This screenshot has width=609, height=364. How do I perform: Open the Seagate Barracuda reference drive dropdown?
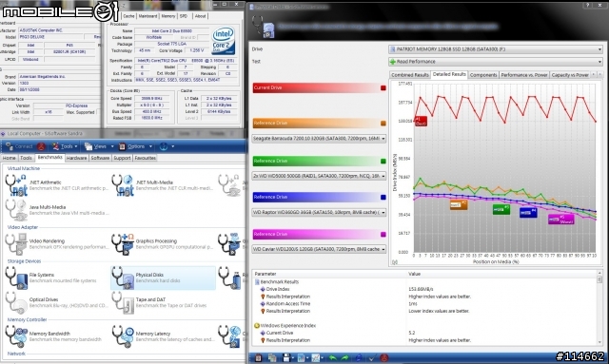(319, 139)
